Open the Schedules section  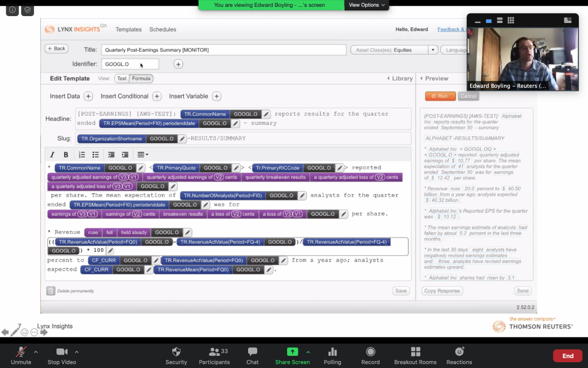pos(163,29)
